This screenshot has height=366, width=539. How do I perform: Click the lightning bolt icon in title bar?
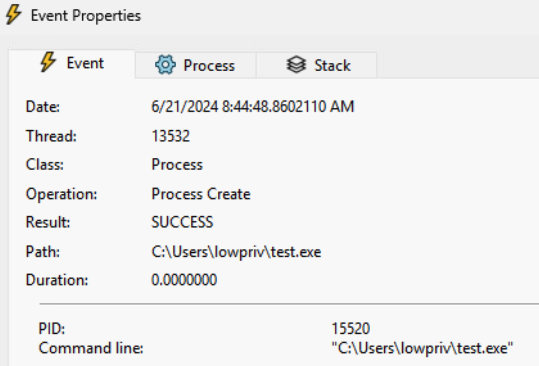[x=13, y=15]
